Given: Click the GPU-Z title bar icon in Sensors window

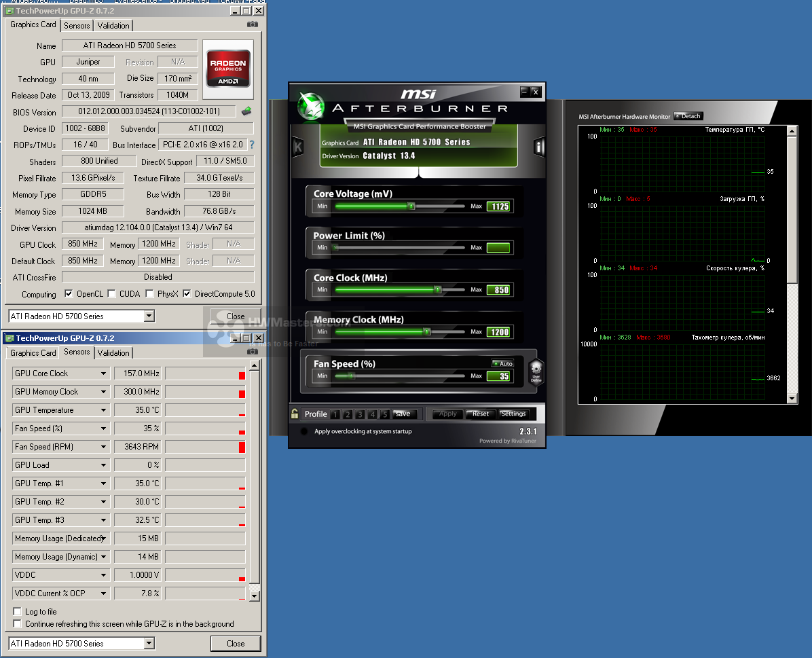Looking at the screenshot, I should (x=10, y=338).
